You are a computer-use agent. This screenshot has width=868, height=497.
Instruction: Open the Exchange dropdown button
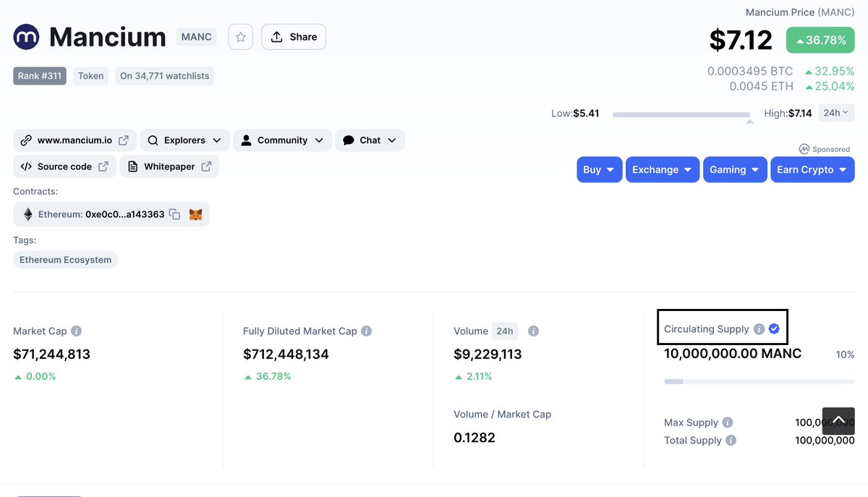(x=663, y=169)
